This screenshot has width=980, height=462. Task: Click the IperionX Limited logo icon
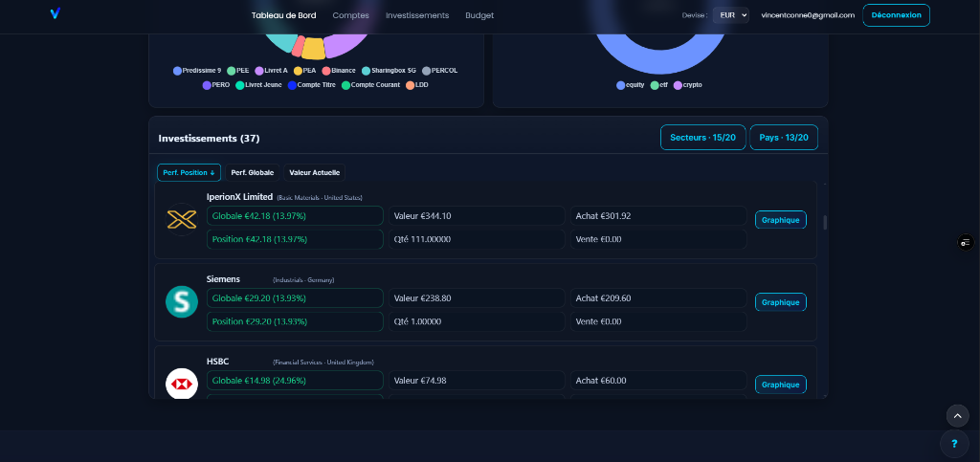point(181,220)
